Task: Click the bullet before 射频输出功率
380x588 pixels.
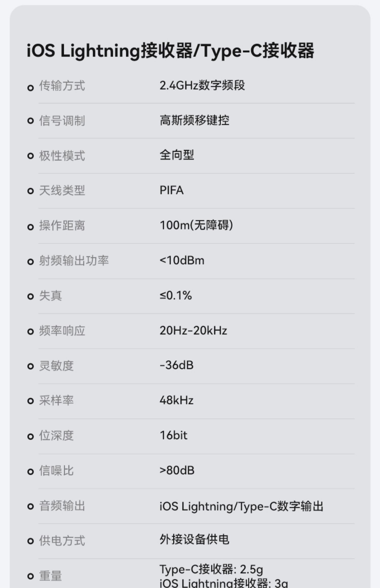Action: [30, 262]
